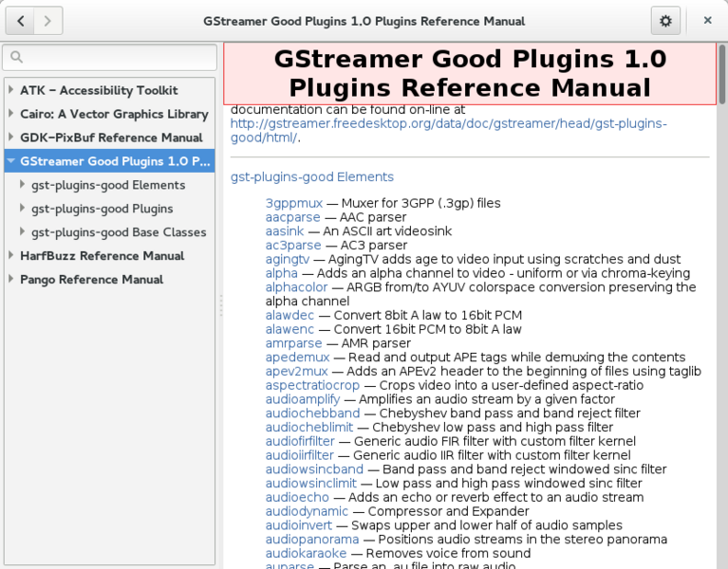
Task: Open the audioinvert element link
Action: 299,525
